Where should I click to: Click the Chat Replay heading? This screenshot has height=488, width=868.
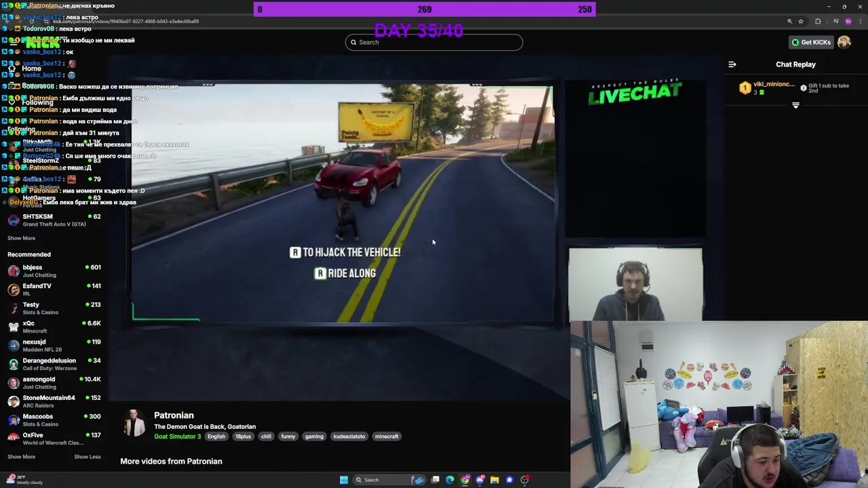pos(795,64)
